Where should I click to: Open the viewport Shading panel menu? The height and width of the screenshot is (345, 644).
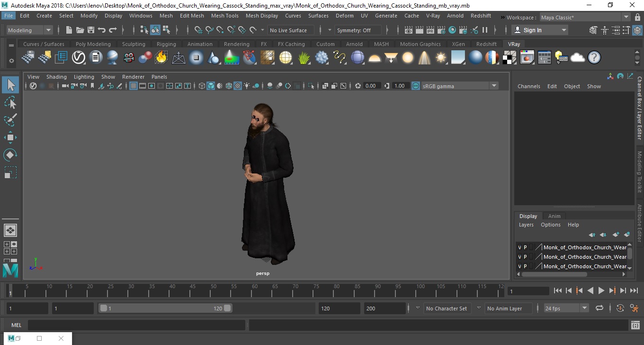pyautogui.click(x=56, y=77)
